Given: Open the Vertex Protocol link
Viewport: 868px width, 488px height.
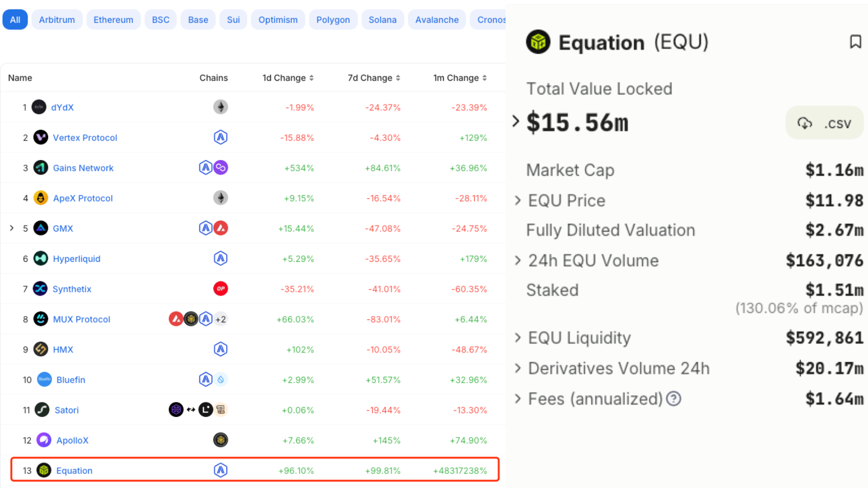Looking at the screenshot, I should 85,138.
